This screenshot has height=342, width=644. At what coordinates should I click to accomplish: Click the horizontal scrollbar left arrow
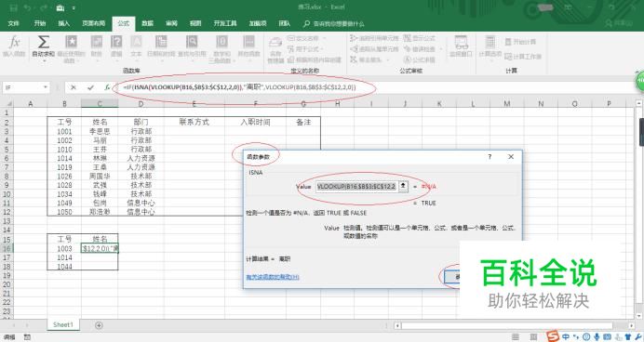pyautogui.click(x=397, y=325)
